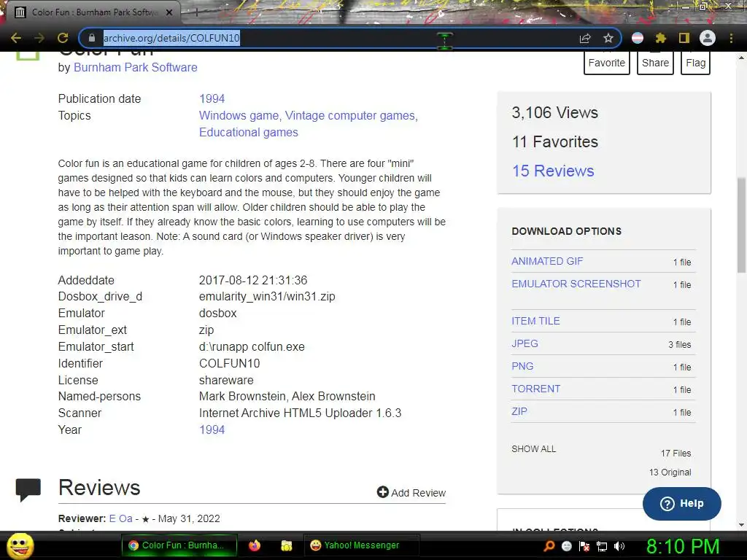Download the ZIP file

(x=519, y=411)
